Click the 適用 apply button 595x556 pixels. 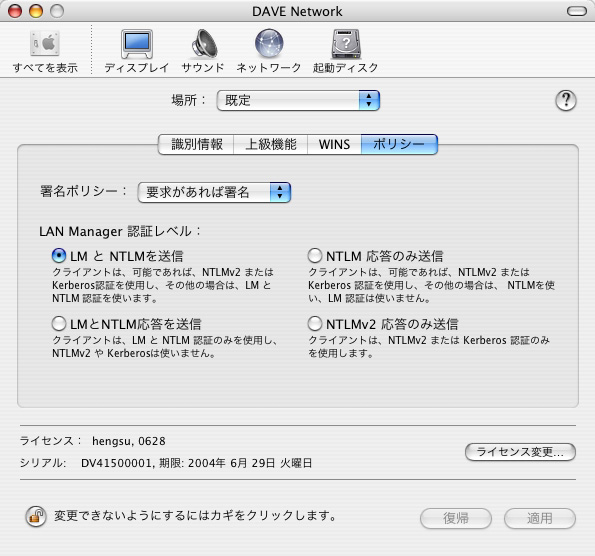(540, 518)
